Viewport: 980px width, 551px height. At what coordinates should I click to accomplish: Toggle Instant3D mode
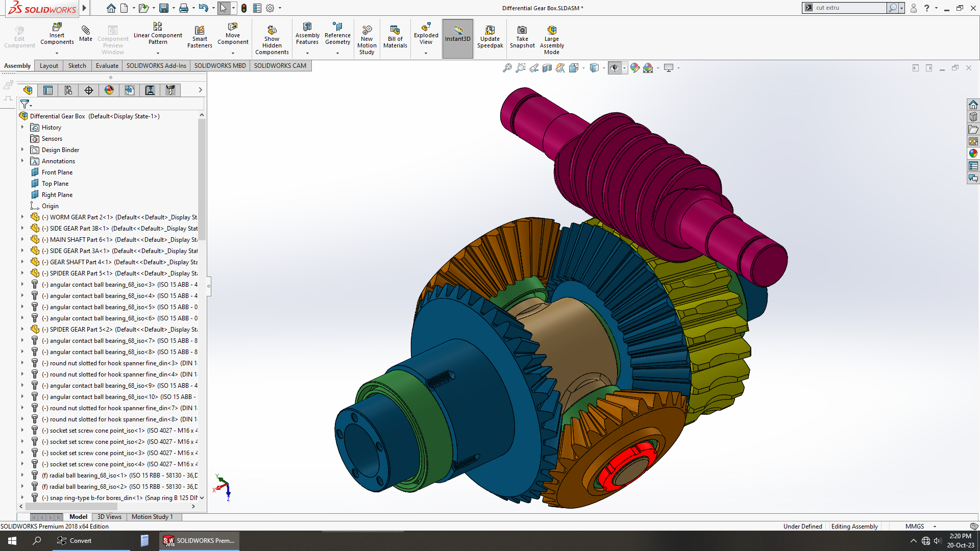click(457, 38)
